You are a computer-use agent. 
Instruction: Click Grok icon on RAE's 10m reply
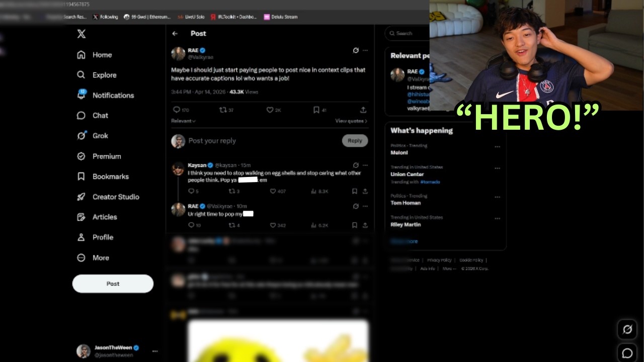356,206
